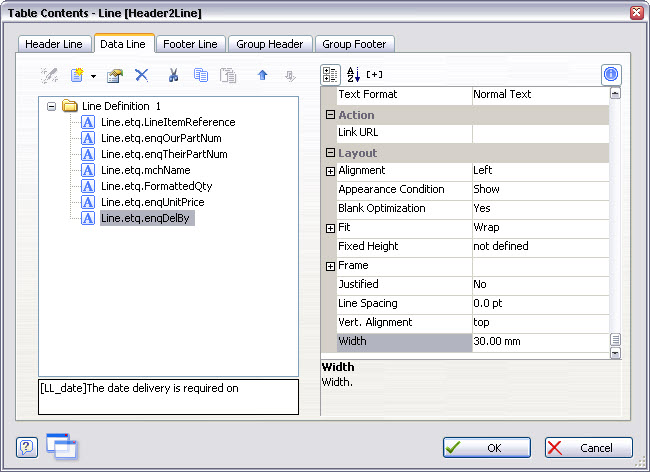The image size is (650, 472).
Task: Click the A icon beside Line.etq.enqTheirPartNum
Action: [x=87, y=154]
